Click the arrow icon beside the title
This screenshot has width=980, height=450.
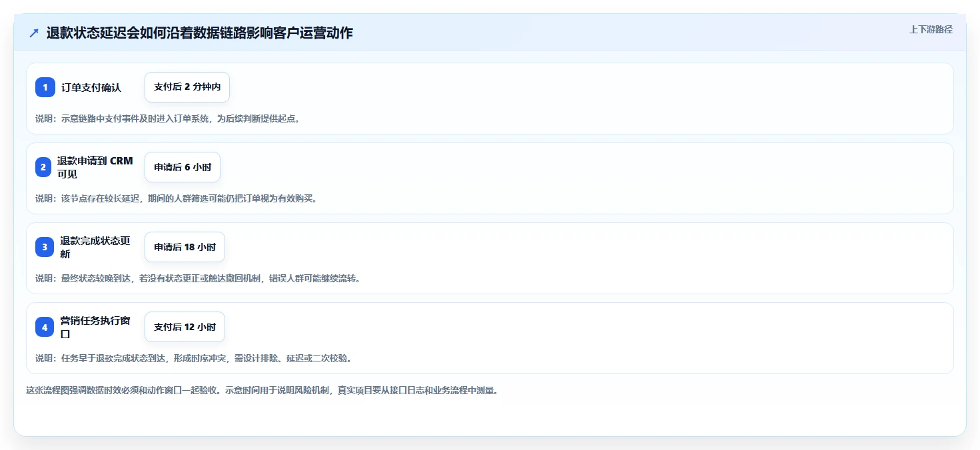click(x=34, y=33)
